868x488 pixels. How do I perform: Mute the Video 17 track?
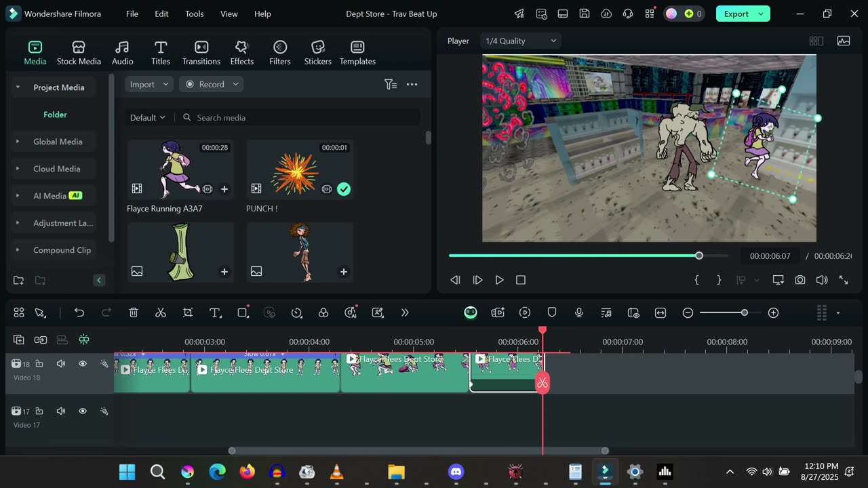tap(61, 411)
